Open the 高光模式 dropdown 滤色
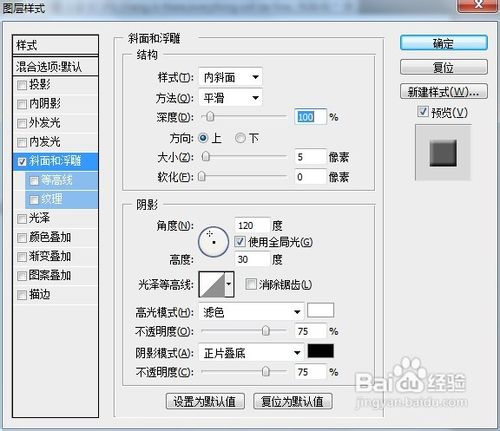The height and width of the screenshot is (431, 500). [251, 312]
